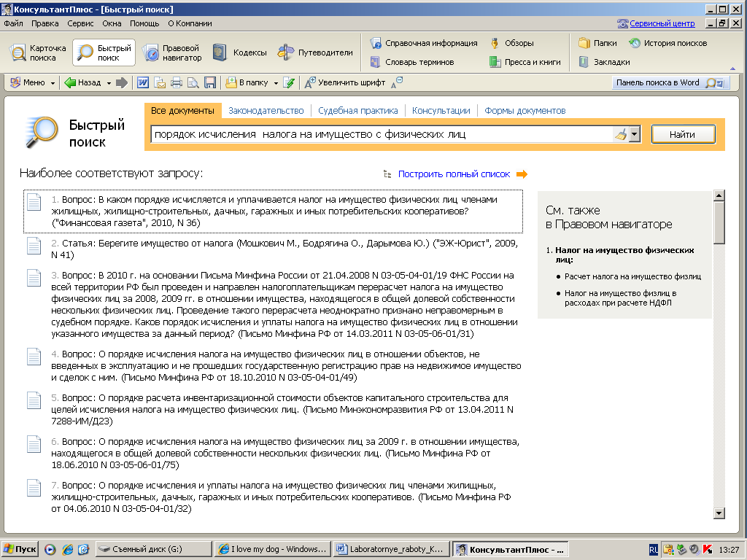Open Закладки bookmarks
Viewport: 747px width, 560px height.
click(x=604, y=62)
